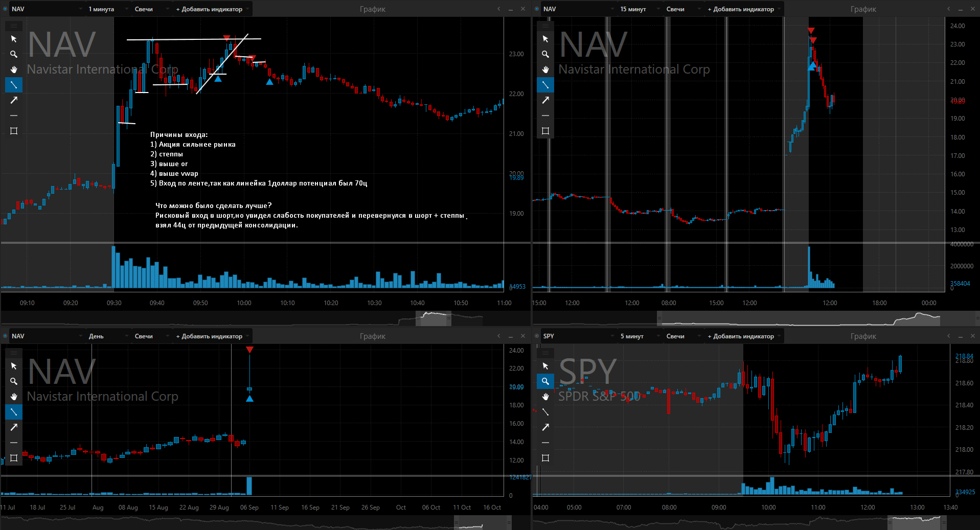Viewport: 980px width, 530px height.
Task: Choose rectangle tool in NAV 15-minute chart
Action: coord(545,131)
